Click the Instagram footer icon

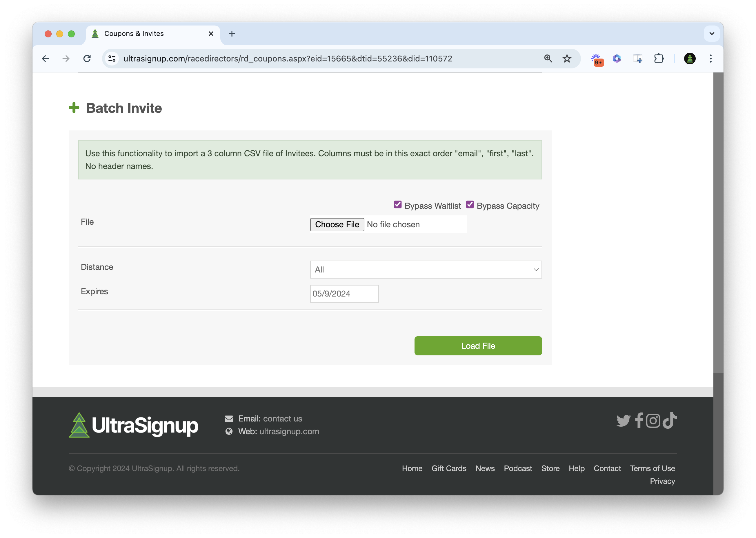coord(653,421)
